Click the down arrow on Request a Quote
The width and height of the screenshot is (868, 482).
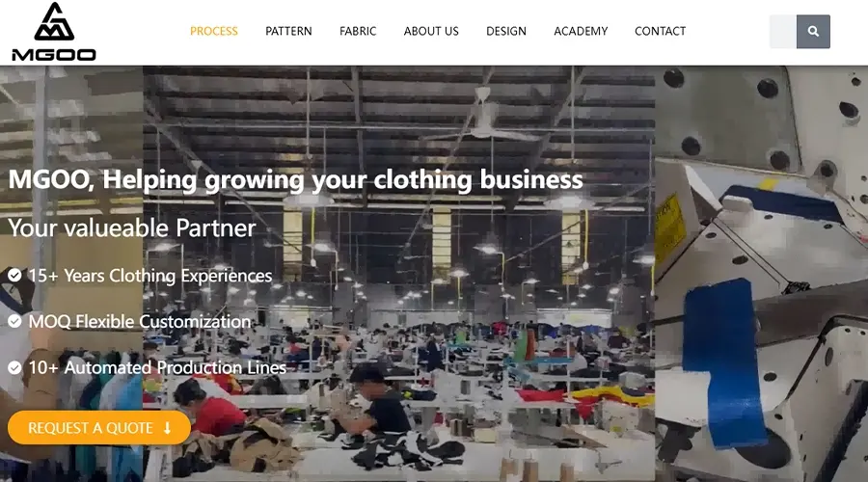[167, 428]
